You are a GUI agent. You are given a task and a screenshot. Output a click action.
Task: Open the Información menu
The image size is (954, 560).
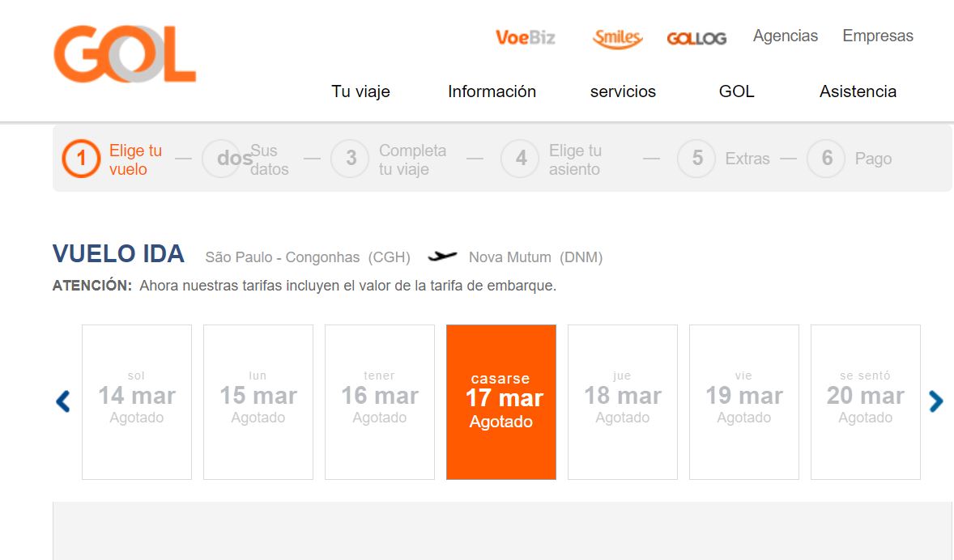click(x=492, y=91)
